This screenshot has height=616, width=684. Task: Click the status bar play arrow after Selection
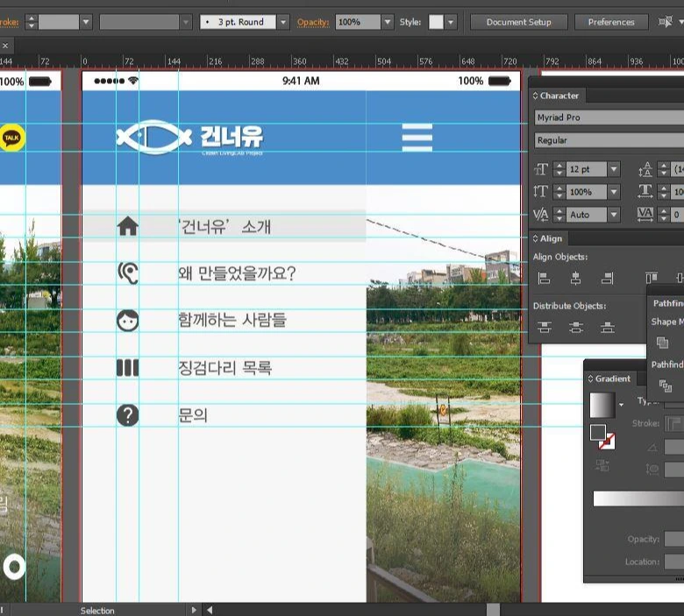(x=194, y=610)
